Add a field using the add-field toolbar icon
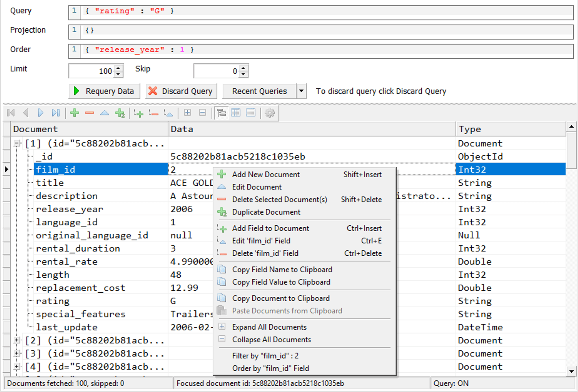Screen dimensions: 578x392 click(138, 113)
